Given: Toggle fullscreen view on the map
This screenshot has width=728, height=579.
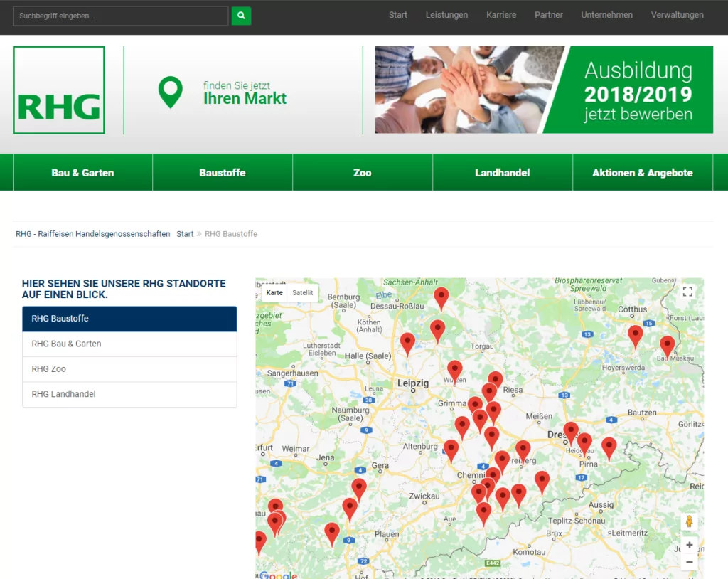Looking at the screenshot, I should click(x=687, y=292).
